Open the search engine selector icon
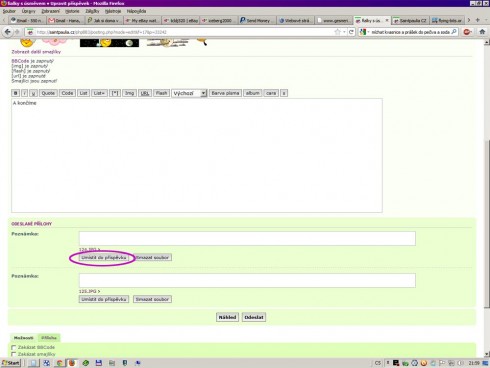 364,32
